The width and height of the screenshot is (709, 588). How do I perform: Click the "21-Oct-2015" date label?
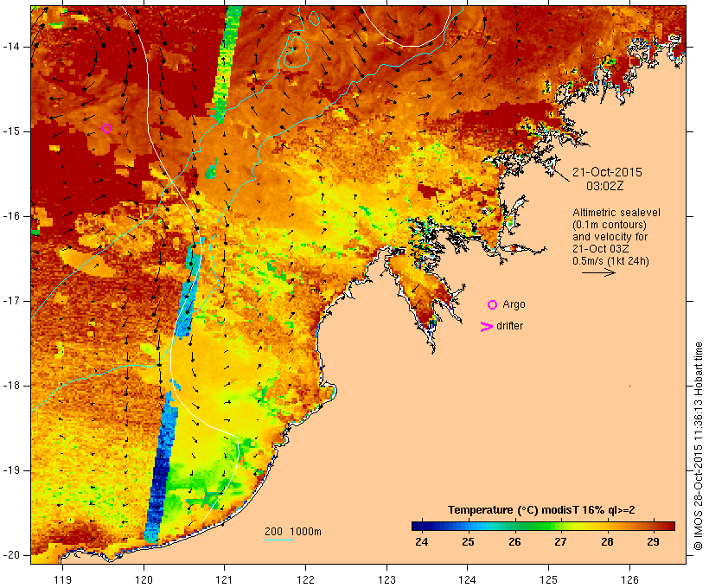tap(607, 172)
